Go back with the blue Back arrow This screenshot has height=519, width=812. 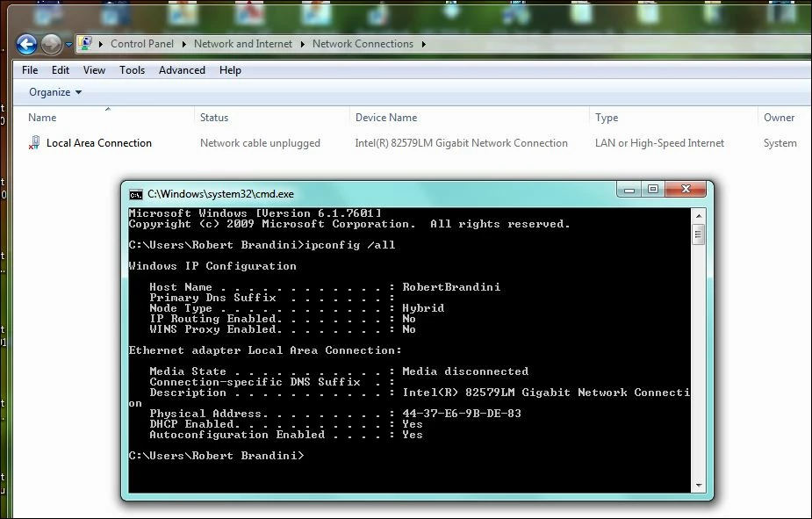pyautogui.click(x=26, y=44)
